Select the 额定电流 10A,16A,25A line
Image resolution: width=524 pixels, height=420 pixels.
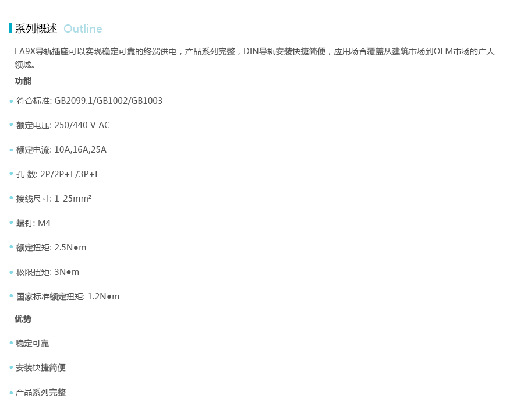point(61,150)
